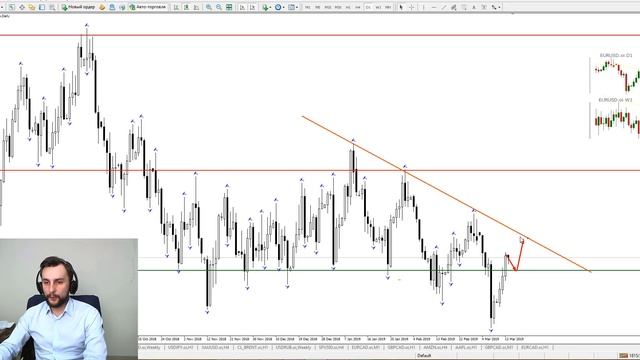Switch chart to candlesticks

186,7
